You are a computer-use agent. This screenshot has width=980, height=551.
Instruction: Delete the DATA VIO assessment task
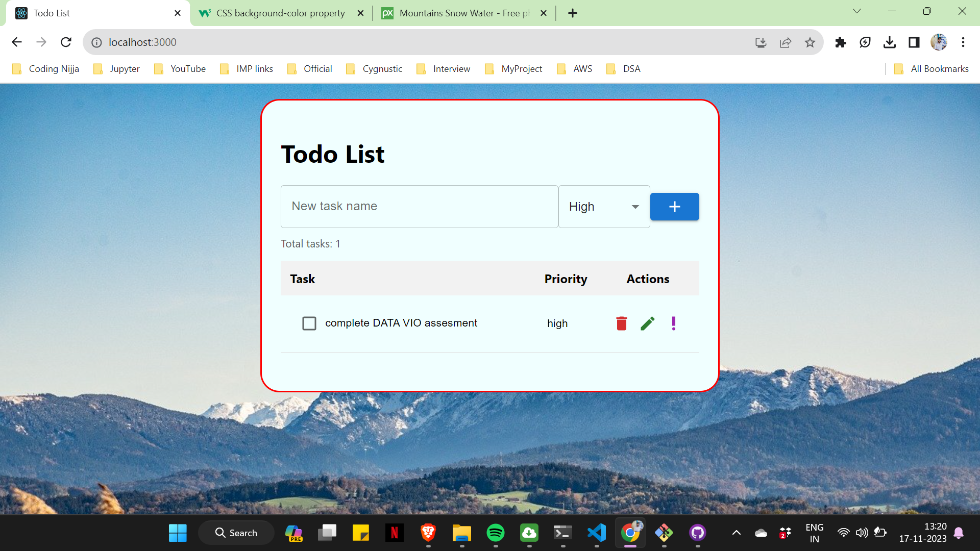(621, 323)
